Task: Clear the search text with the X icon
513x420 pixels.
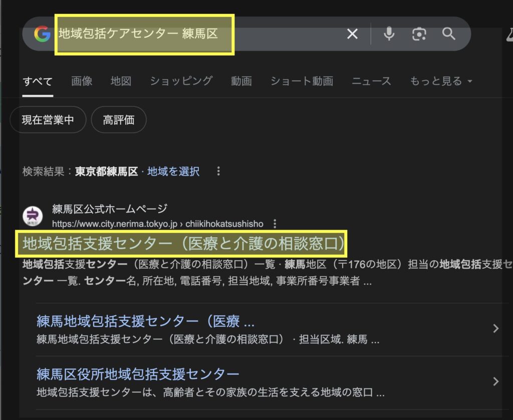Action: point(352,34)
